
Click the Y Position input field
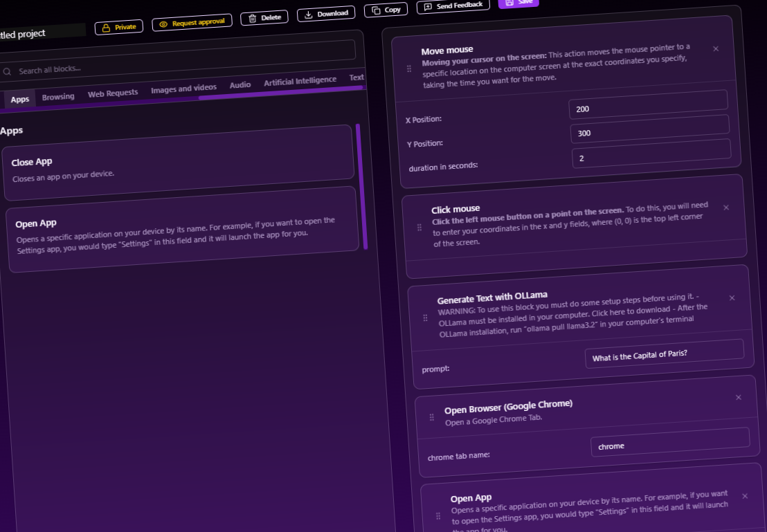tap(649, 129)
